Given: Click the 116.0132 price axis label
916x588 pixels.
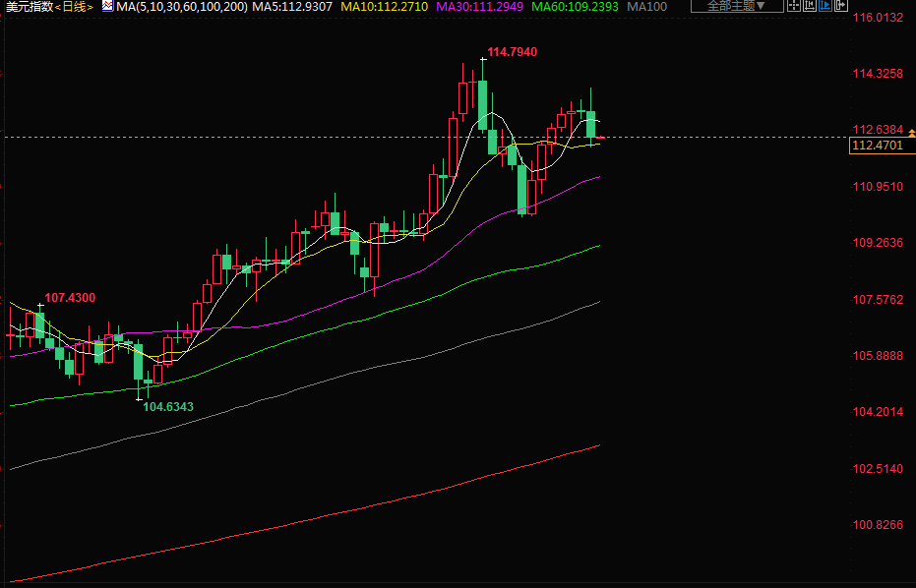Looking at the screenshot, I should click(878, 18).
